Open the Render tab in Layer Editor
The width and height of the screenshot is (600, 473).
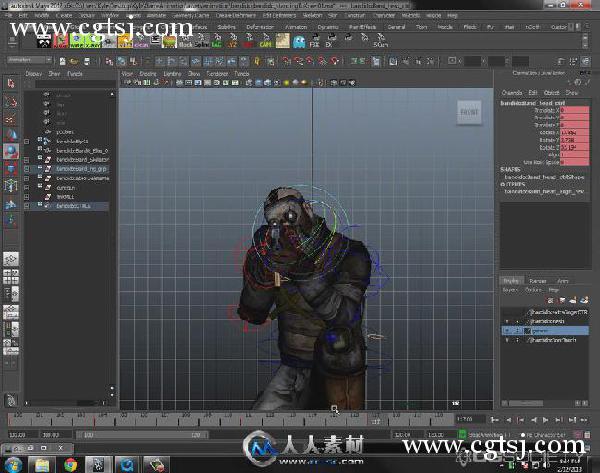coord(538,281)
